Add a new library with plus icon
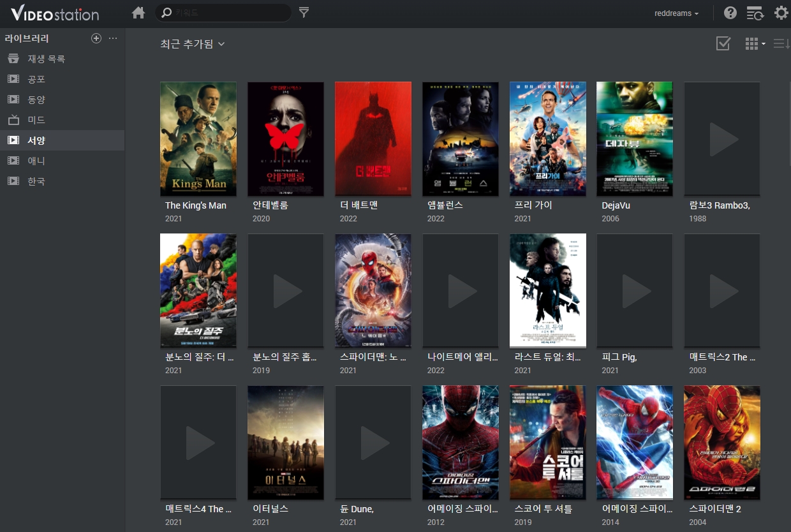 pyautogui.click(x=96, y=38)
